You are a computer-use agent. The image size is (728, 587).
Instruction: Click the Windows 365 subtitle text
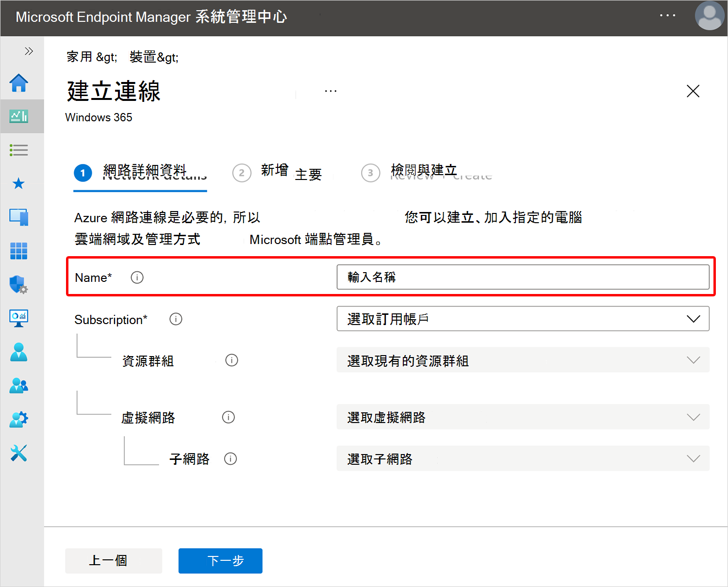point(99,117)
